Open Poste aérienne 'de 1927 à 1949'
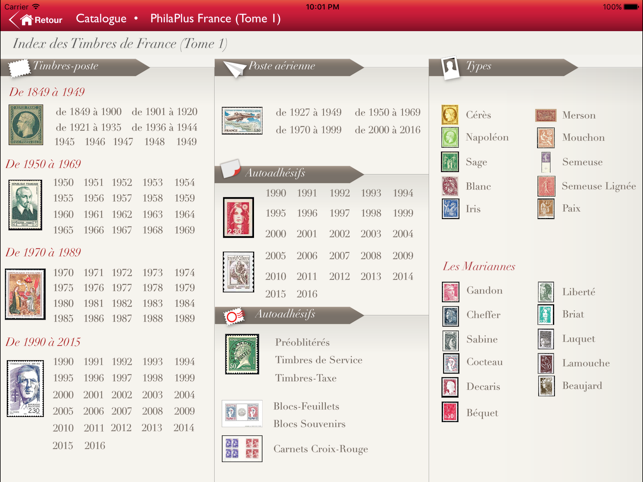Image resolution: width=643 pixels, height=482 pixels. [x=308, y=112]
